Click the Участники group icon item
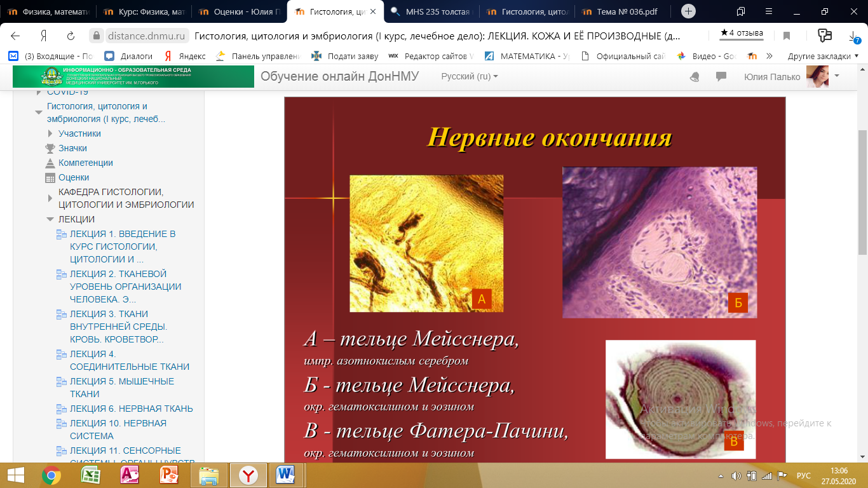This screenshot has height=488, width=868. [79, 133]
